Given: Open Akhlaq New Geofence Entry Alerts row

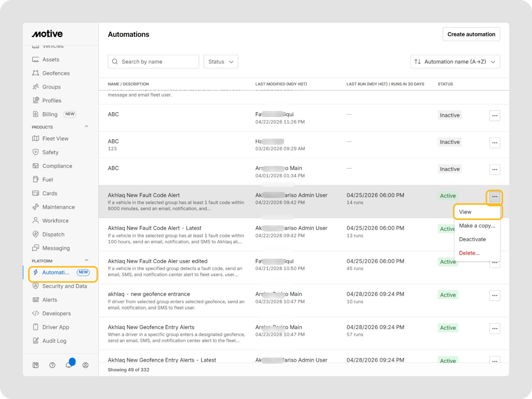Looking at the screenshot, I should coord(151,327).
